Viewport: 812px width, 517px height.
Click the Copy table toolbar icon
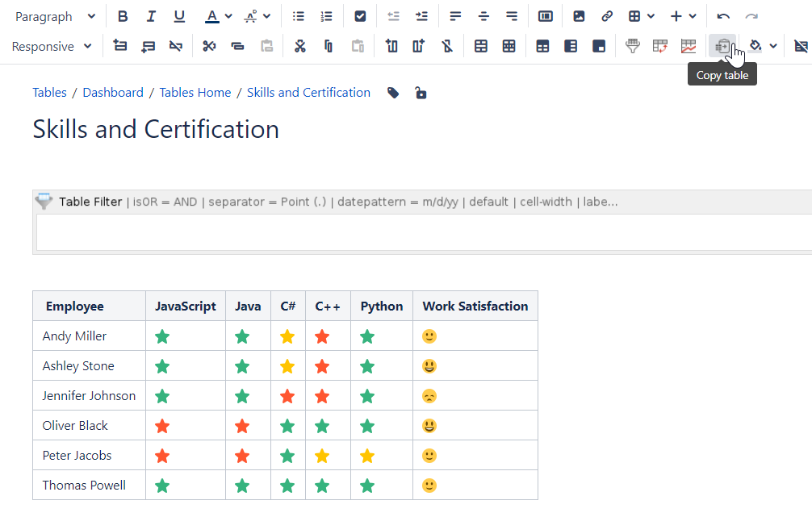tap(722, 46)
